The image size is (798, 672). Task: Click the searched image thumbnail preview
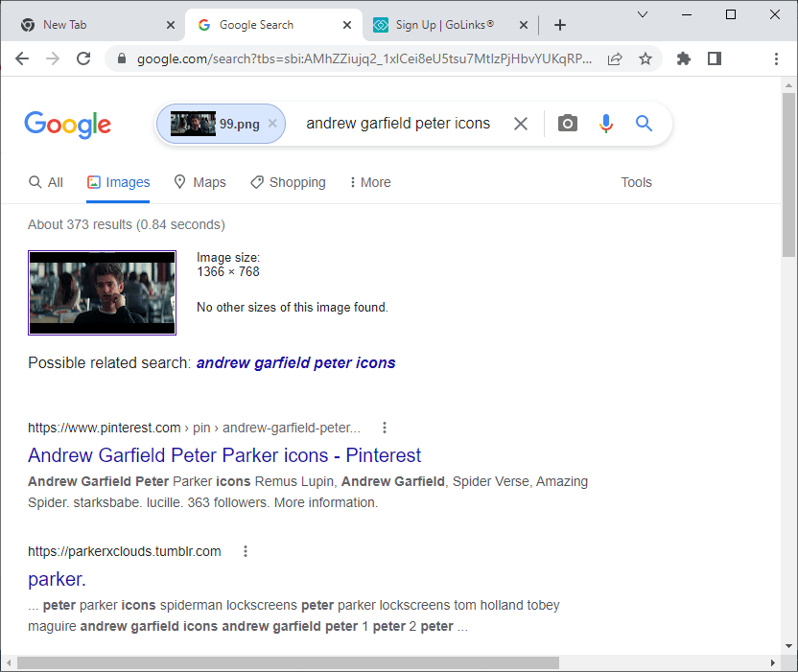coord(102,292)
